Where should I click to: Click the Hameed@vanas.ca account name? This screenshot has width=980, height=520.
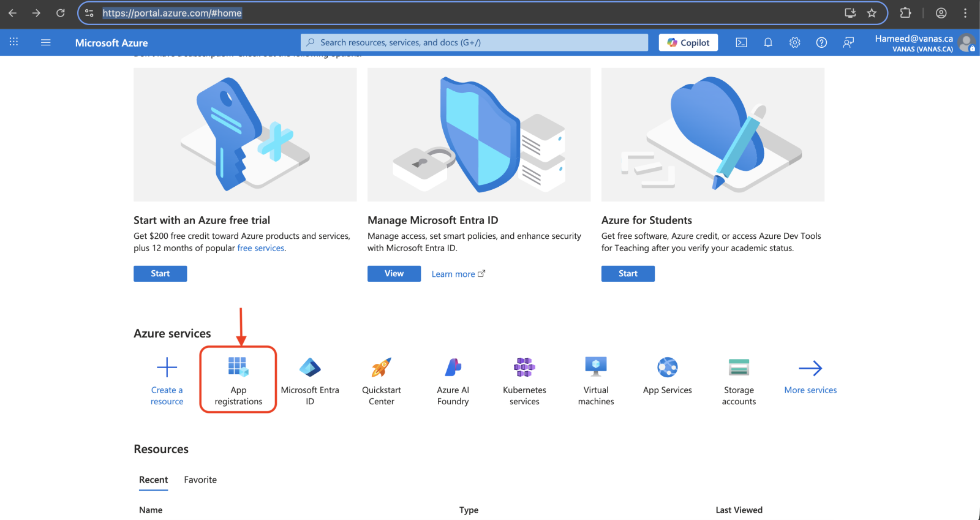914,39
